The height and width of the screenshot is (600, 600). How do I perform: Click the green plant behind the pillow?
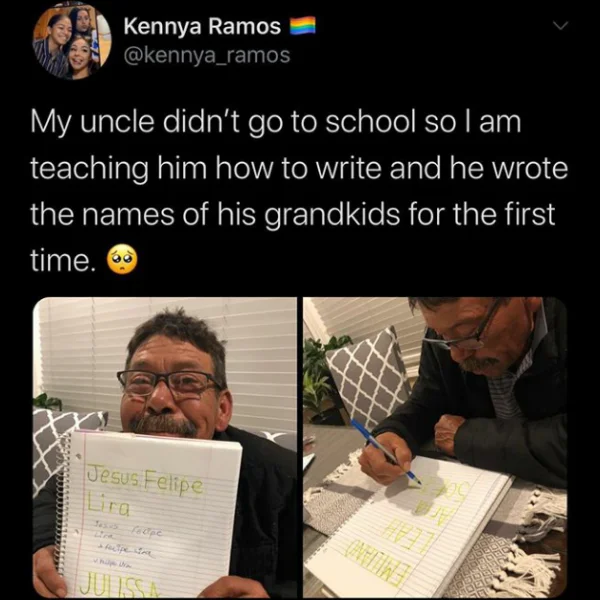coord(321,378)
